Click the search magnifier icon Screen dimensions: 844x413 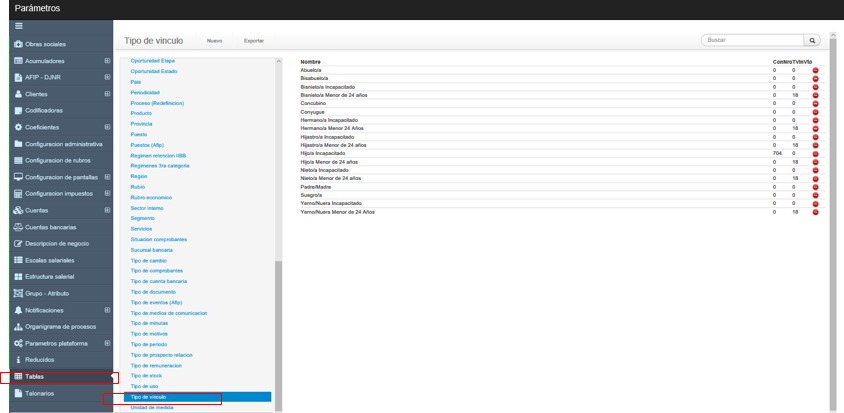click(x=812, y=40)
